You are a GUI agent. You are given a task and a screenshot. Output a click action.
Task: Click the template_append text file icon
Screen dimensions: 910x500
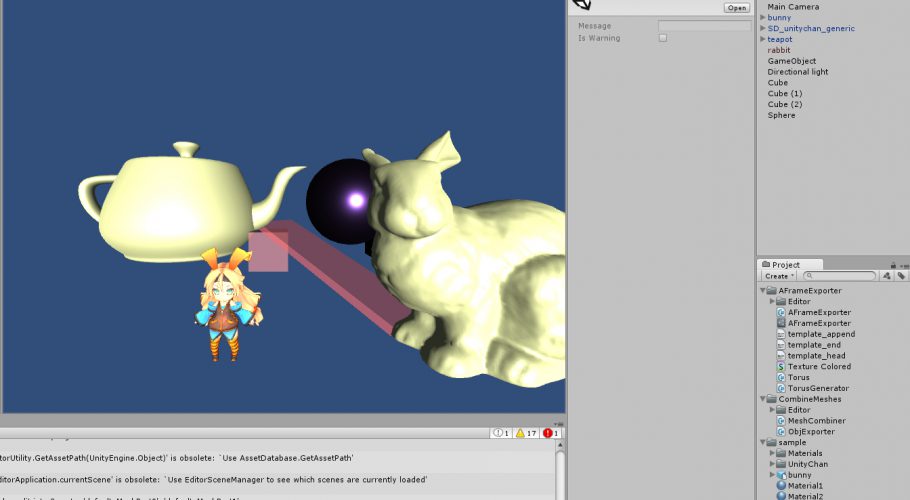(x=781, y=334)
